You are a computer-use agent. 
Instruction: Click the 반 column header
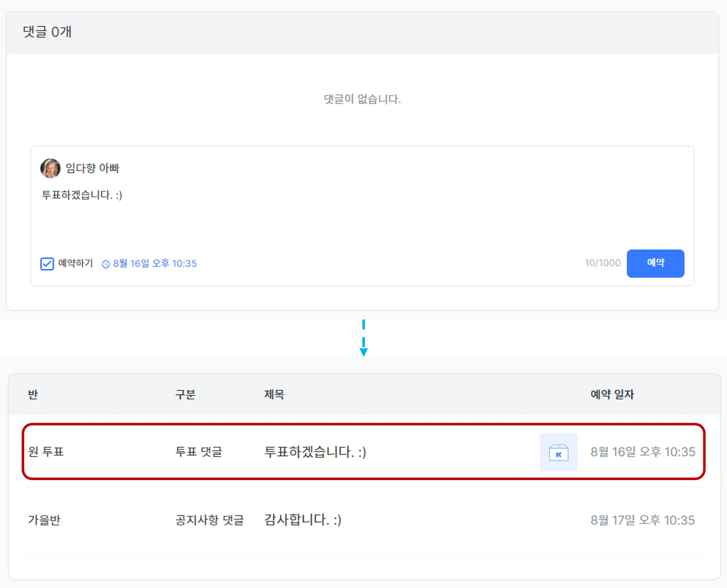click(x=33, y=394)
